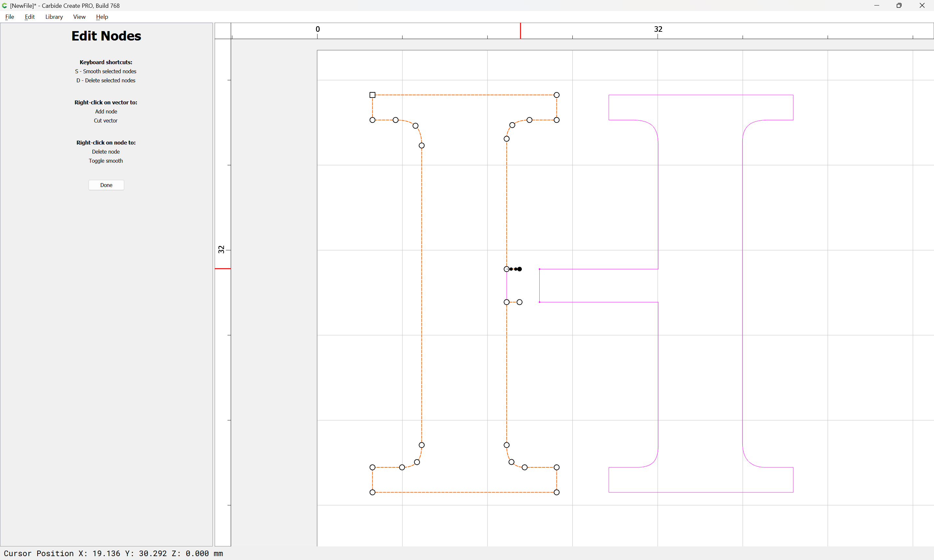Screen dimensions: 934x560
Task: Select the bottom-right corner node of the shape
Action: 557,492
